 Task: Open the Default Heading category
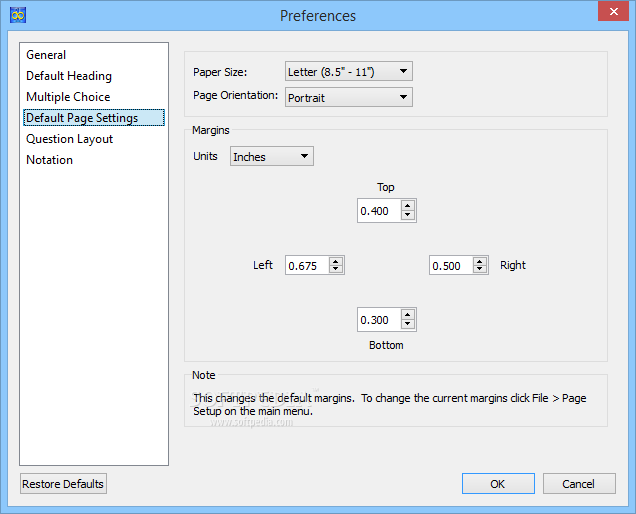click(x=69, y=76)
